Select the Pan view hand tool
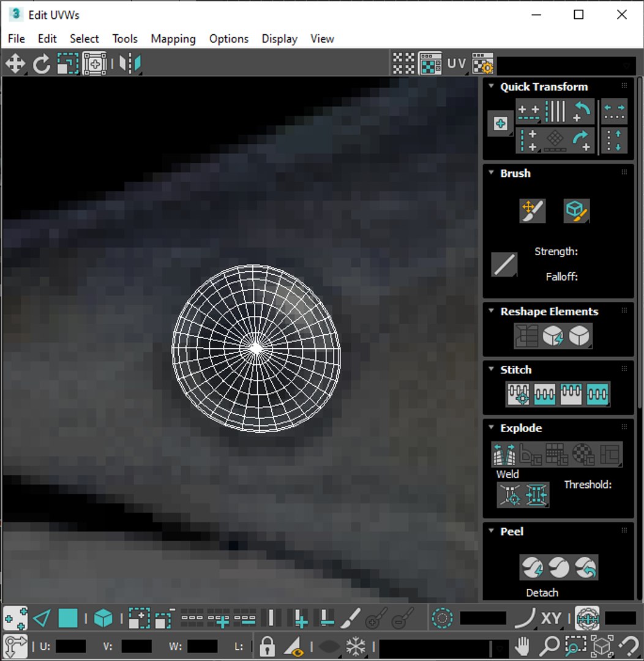This screenshot has height=661, width=644. click(x=523, y=646)
